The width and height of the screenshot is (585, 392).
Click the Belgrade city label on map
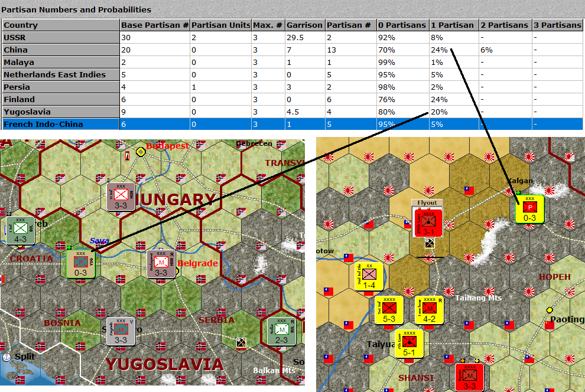[198, 263]
